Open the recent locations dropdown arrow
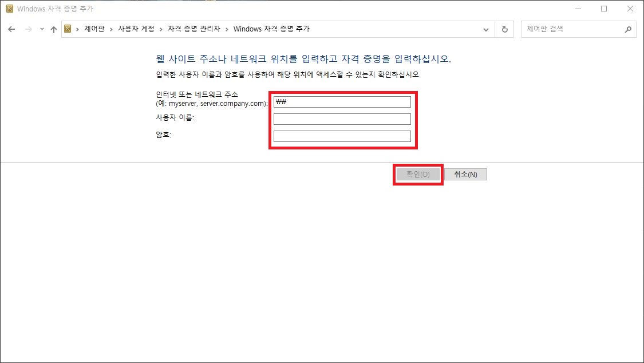Viewport: 644px width, 363px height. click(42, 29)
